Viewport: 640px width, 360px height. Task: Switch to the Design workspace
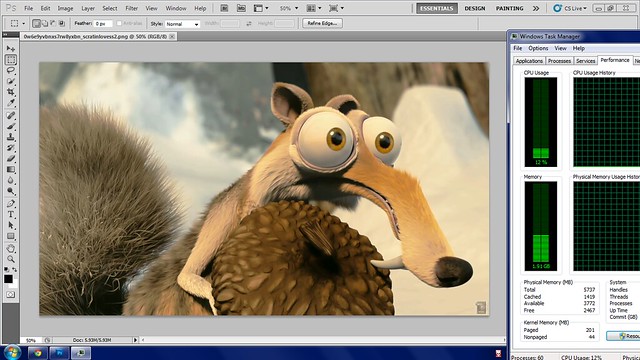(x=475, y=8)
